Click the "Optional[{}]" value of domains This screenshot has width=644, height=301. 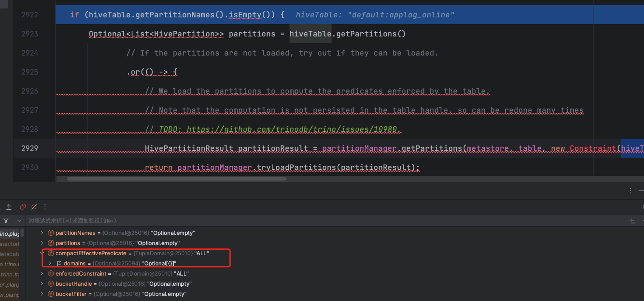point(159,263)
